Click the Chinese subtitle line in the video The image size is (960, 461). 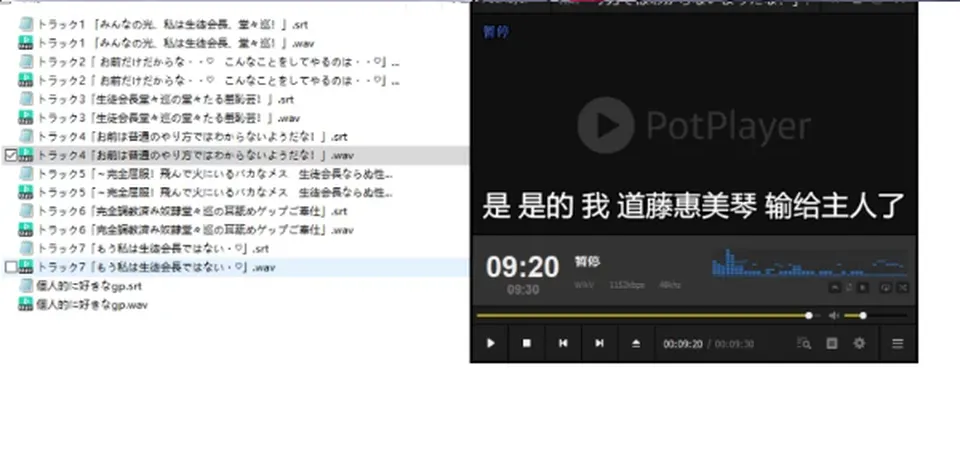693,205
